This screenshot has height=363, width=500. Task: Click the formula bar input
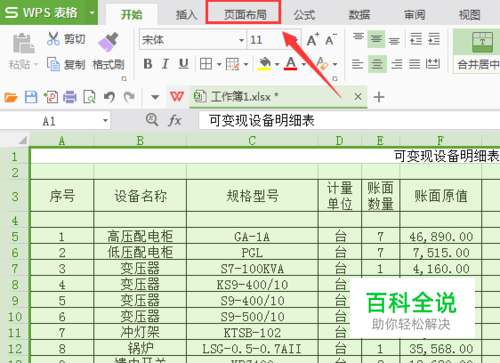pyautogui.click(x=349, y=120)
